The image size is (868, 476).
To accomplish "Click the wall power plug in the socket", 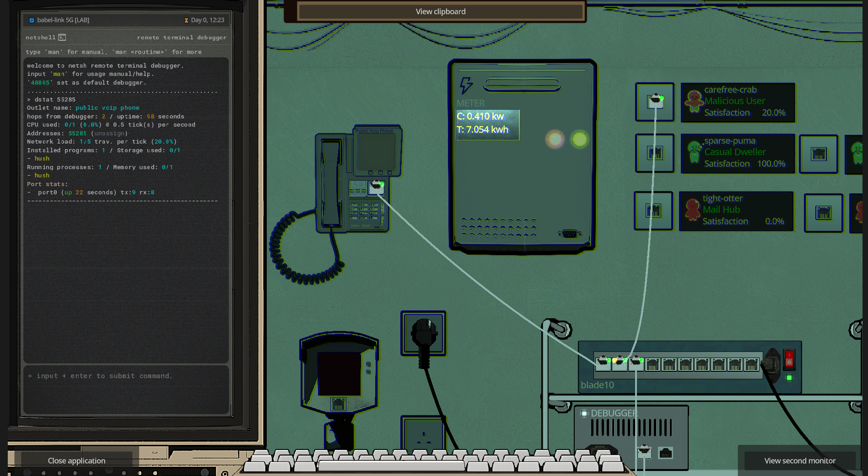I will click(424, 334).
